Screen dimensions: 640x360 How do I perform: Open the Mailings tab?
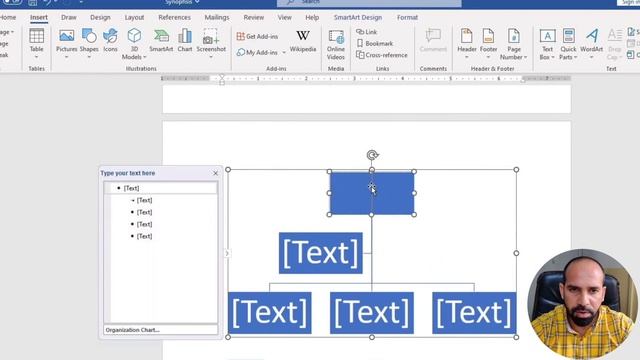coord(217,18)
